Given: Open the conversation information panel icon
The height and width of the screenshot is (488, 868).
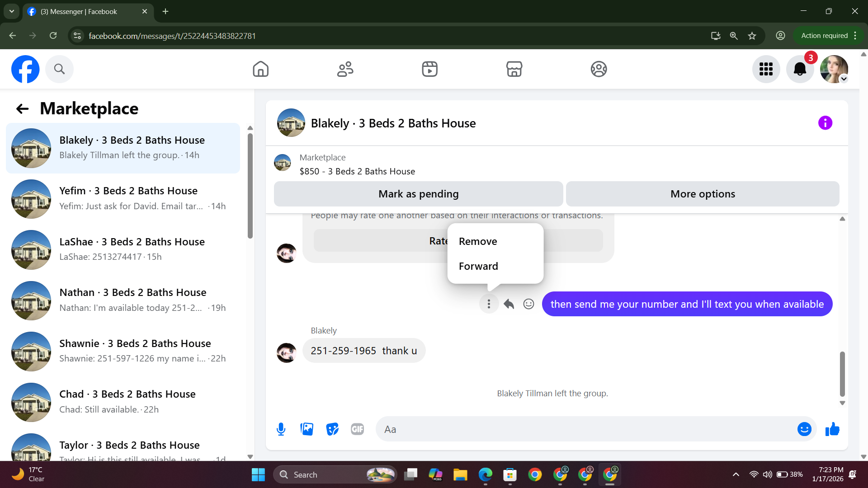Looking at the screenshot, I should click(x=825, y=123).
